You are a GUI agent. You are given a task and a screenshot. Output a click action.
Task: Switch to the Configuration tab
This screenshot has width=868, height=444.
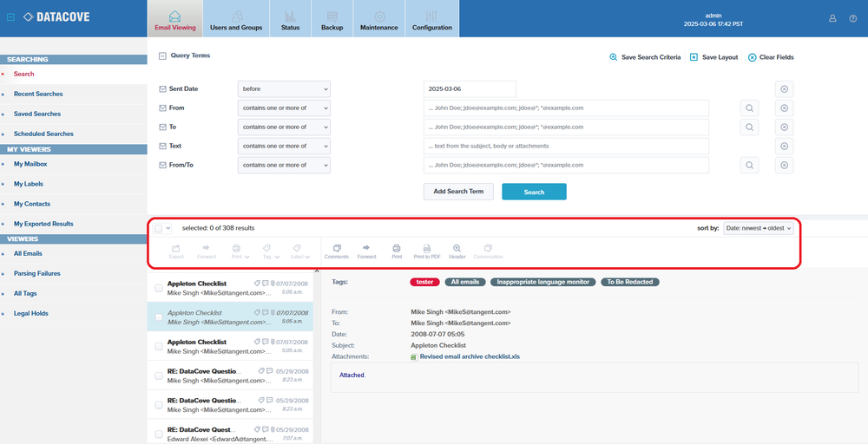[432, 19]
